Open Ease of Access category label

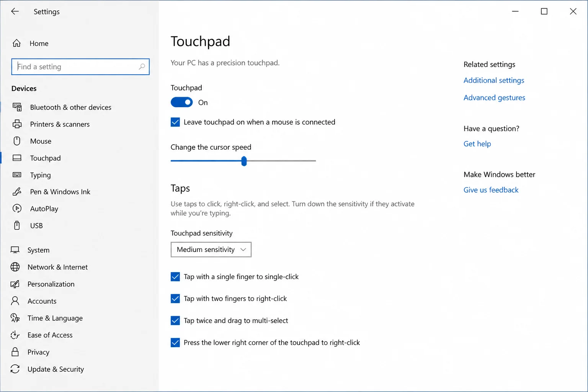(x=50, y=335)
